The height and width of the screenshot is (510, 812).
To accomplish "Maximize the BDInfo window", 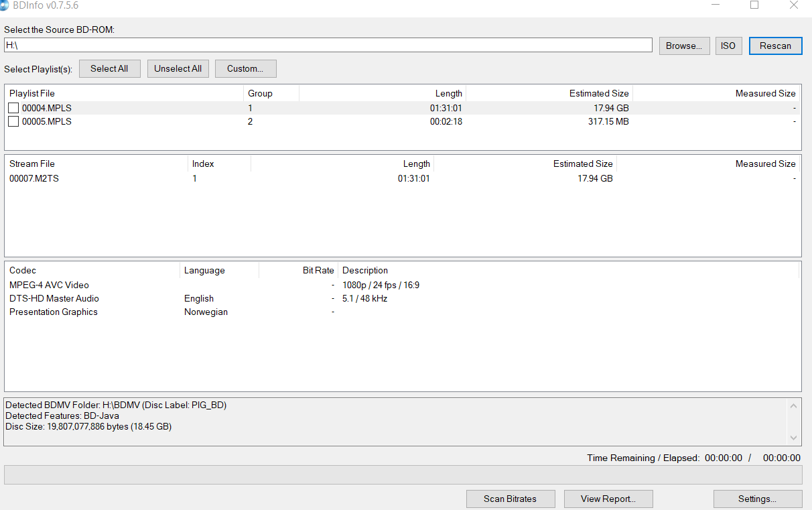I will pos(754,5).
